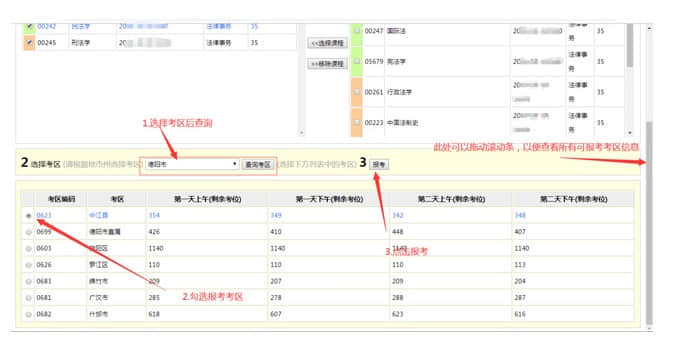Click the 报考 register button
The height and width of the screenshot is (362, 680).
(379, 164)
